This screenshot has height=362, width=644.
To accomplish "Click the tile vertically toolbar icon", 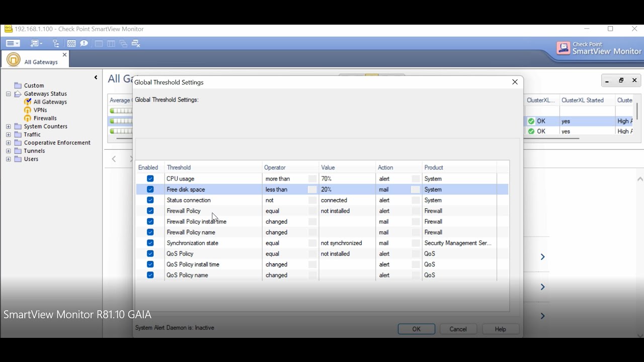I will tap(111, 44).
